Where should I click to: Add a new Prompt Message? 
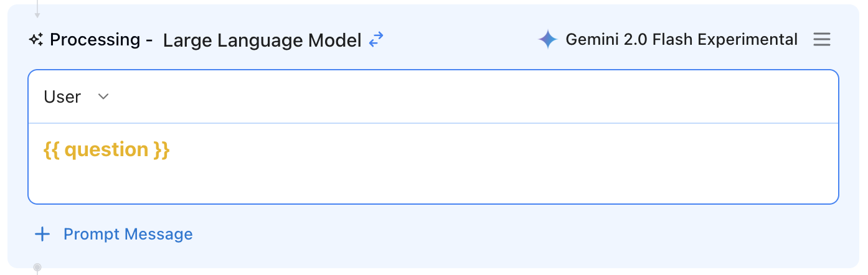pos(128,234)
